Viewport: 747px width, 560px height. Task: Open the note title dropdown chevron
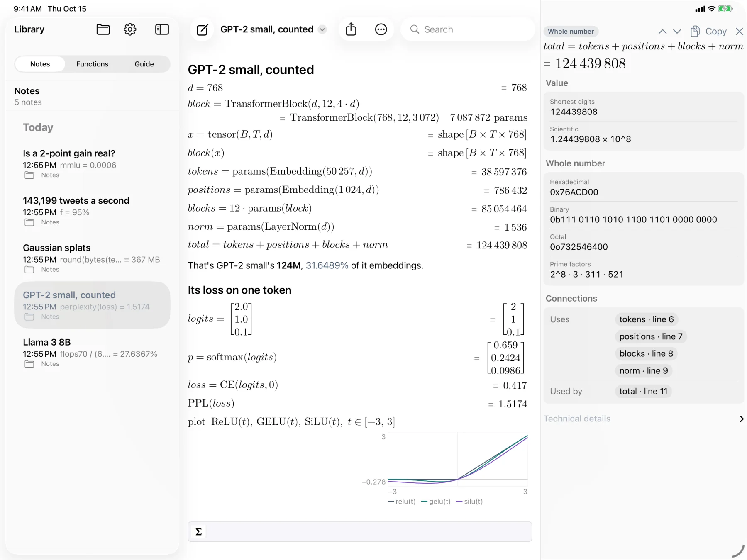tap(322, 29)
